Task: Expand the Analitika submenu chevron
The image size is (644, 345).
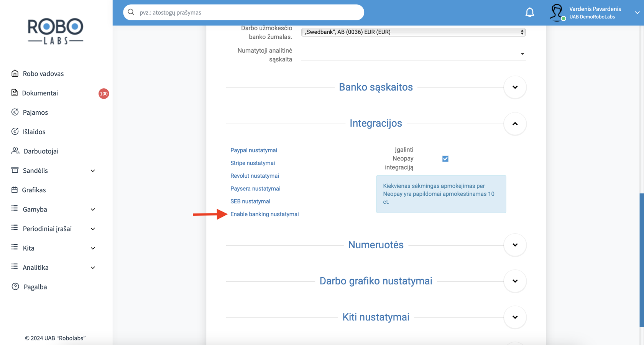Action: (x=93, y=268)
